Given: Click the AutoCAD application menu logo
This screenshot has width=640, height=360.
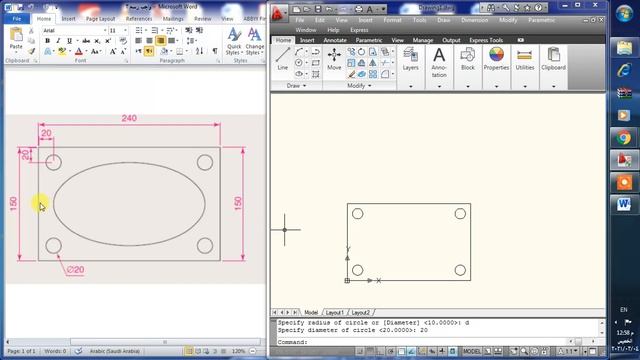Looking at the screenshot, I should [278, 14].
